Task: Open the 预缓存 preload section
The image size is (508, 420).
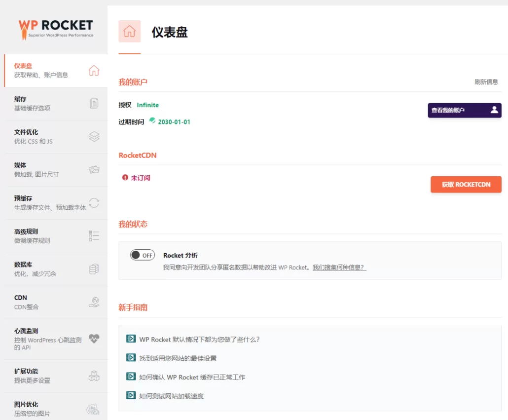Action: point(56,203)
